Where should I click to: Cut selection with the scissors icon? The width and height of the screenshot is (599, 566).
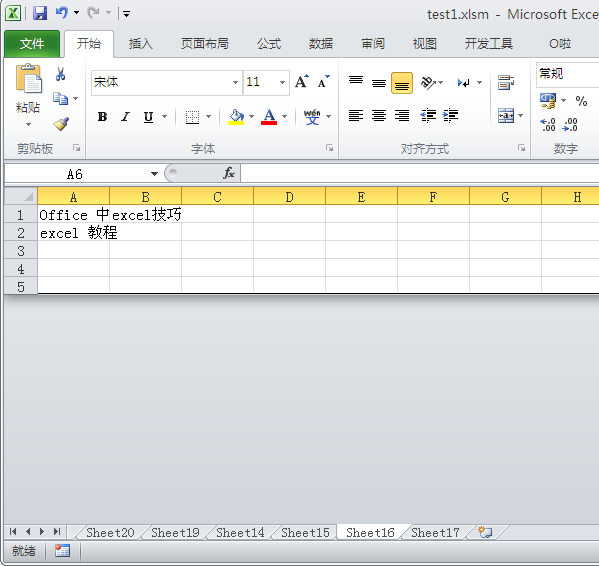pos(60,74)
